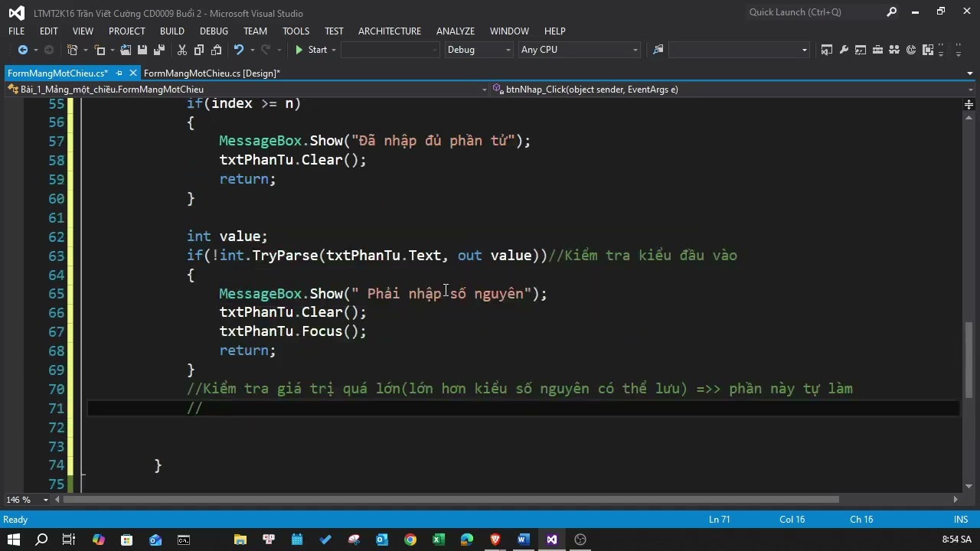This screenshot has width=980, height=551.
Task: Click the Save All toolbar icon
Action: pyautogui.click(x=159, y=50)
